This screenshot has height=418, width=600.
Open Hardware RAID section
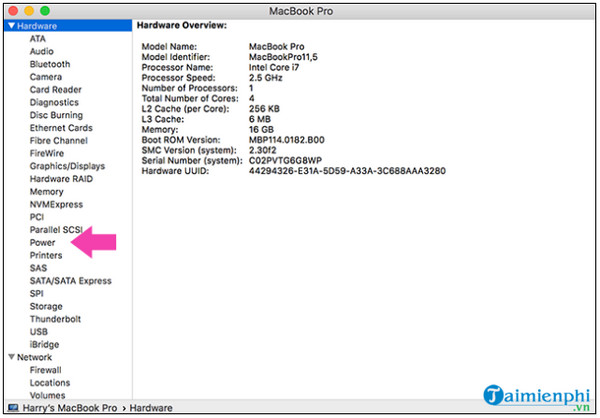pos(61,179)
